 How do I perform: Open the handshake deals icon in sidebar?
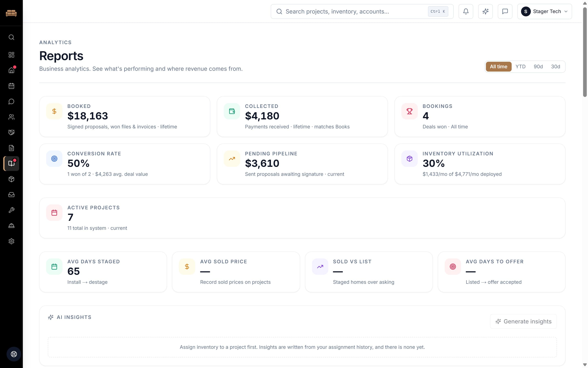[11, 132]
